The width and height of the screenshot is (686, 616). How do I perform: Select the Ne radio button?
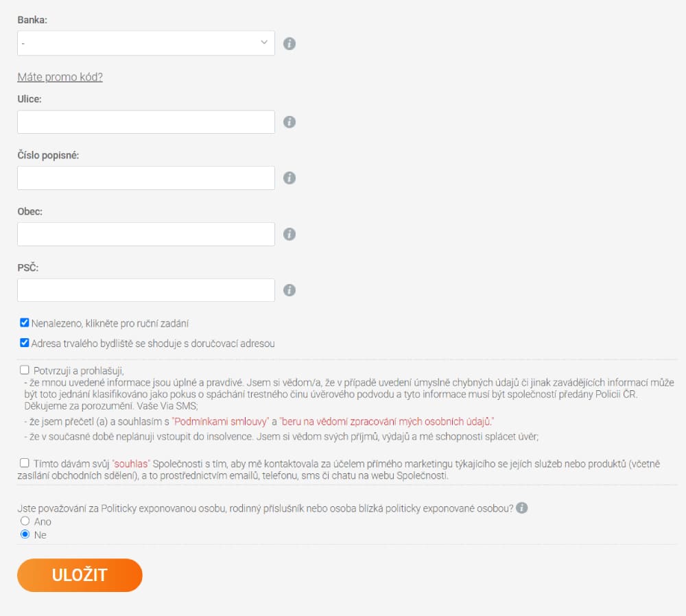click(25, 534)
